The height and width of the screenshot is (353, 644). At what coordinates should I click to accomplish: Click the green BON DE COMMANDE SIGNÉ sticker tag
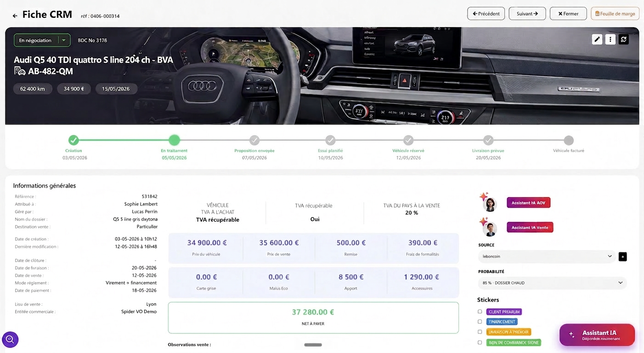514,342
